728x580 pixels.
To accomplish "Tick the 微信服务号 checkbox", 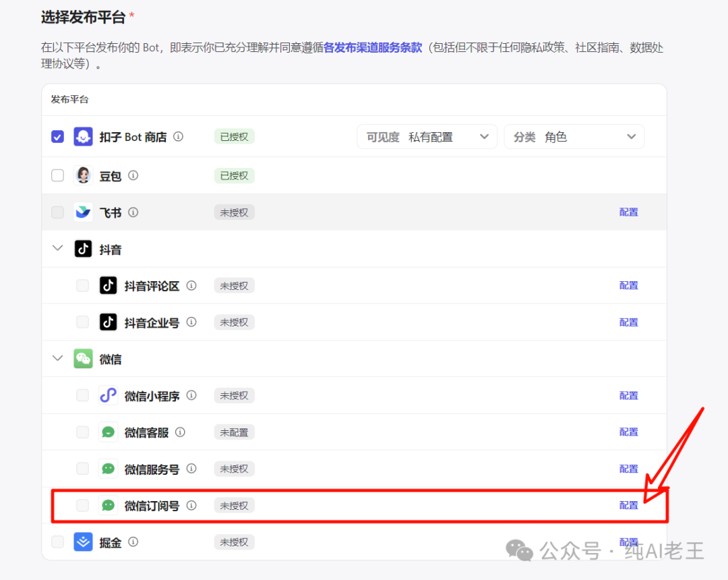I will coord(83,469).
